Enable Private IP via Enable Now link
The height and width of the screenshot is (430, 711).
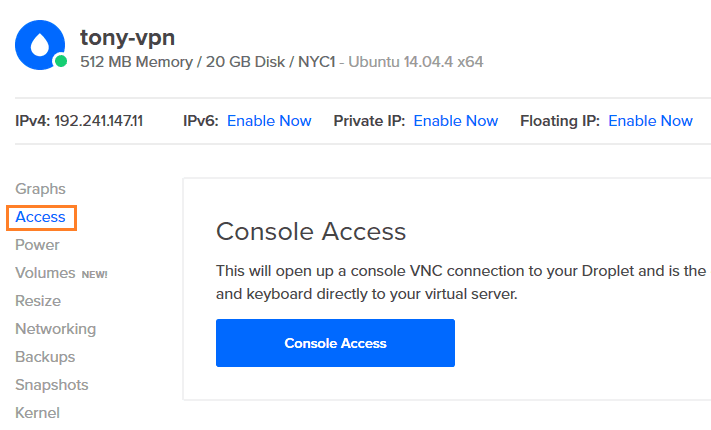click(x=456, y=121)
